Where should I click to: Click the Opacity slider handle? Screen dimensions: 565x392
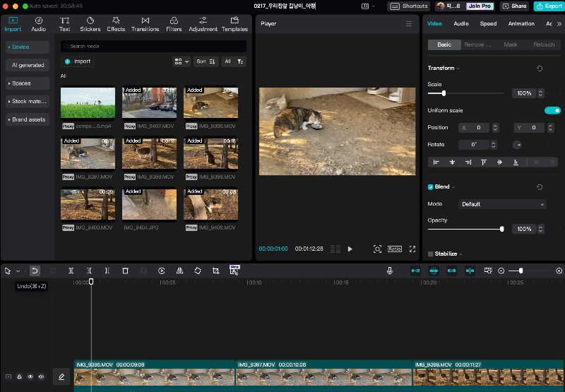(x=502, y=229)
